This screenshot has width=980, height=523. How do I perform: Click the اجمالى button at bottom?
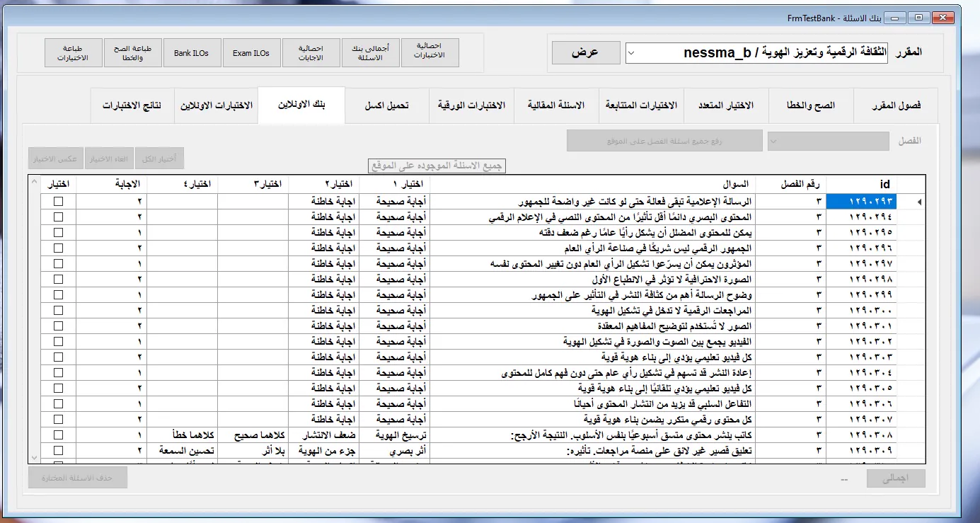pos(896,478)
